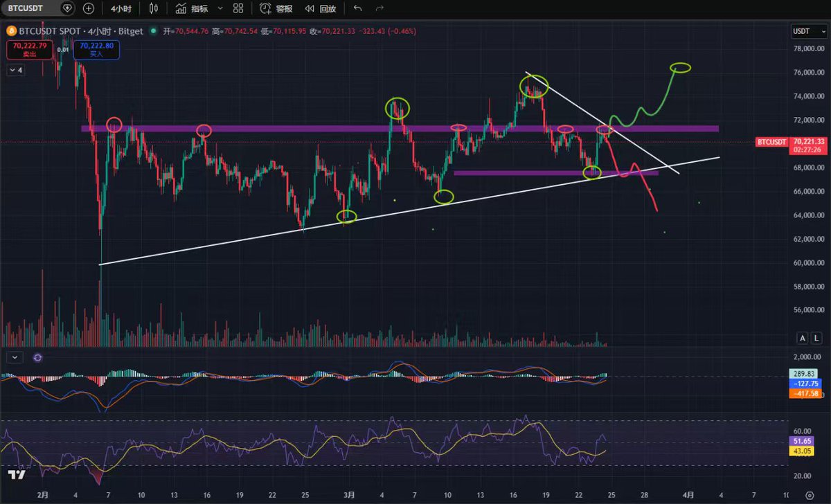Collapse the MACD pane legend chevron
This screenshot has width=831, height=504.
(16, 357)
